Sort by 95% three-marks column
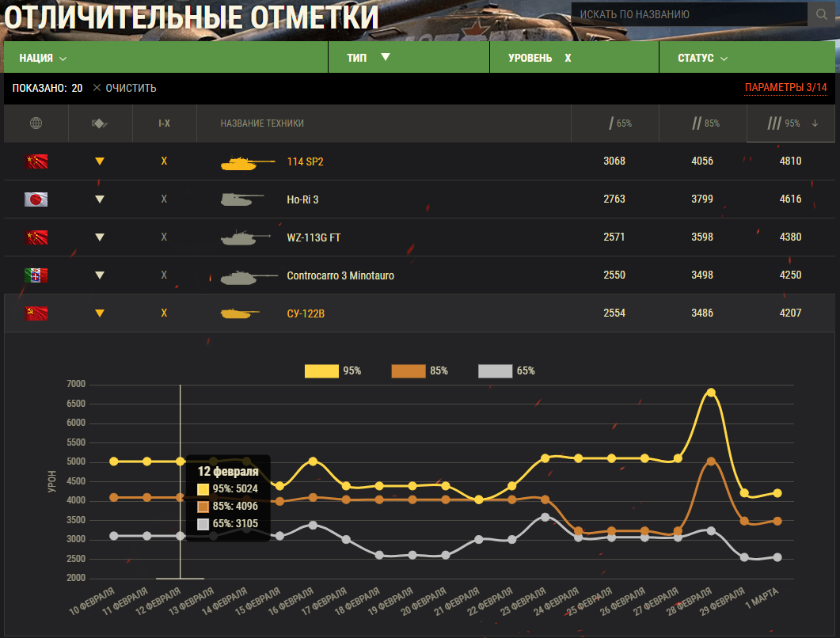Screen dimensions: 840x638 click(x=784, y=123)
